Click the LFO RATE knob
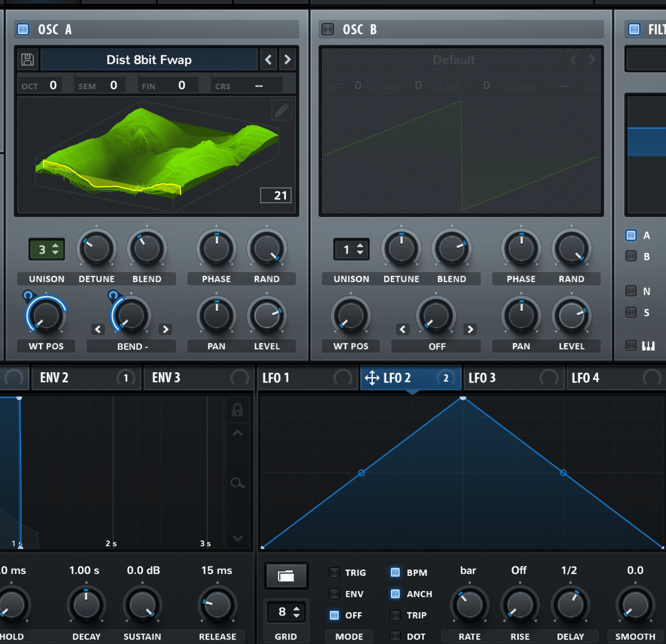Screen dimensions: 666x644 (x=470, y=605)
